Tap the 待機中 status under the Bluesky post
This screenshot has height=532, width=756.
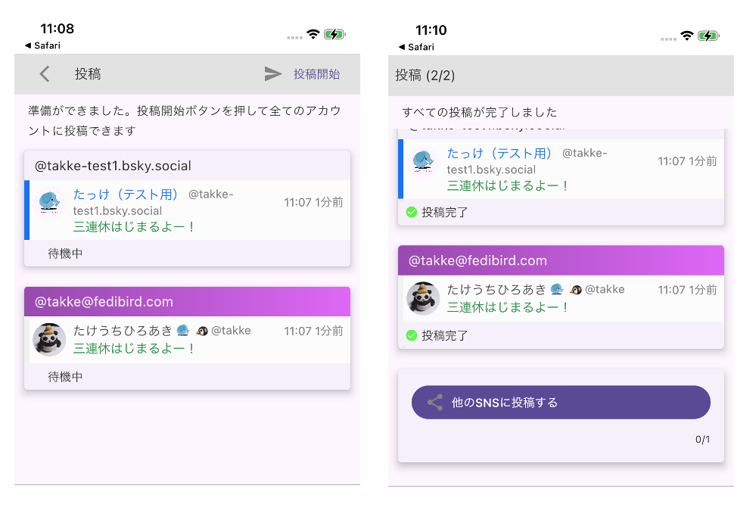pos(66,254)
